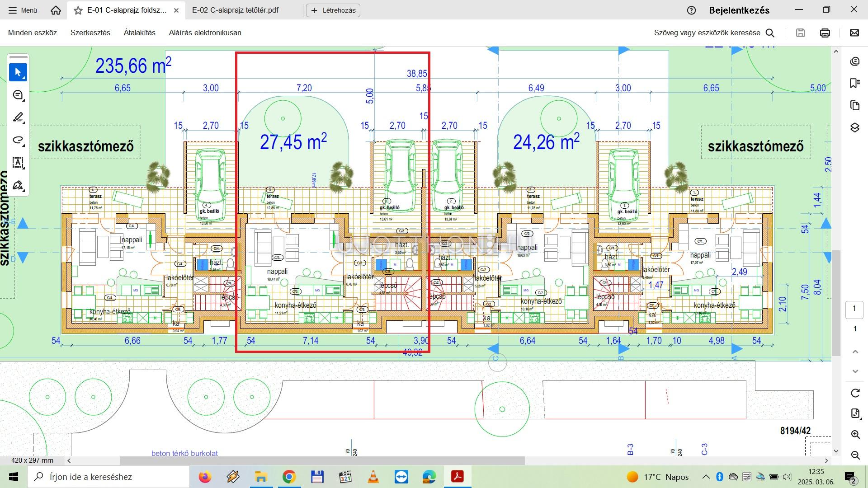Click the 24,26 m² area label
The width and height of the screenshot is (868, 488).
[x=546, y=142]
